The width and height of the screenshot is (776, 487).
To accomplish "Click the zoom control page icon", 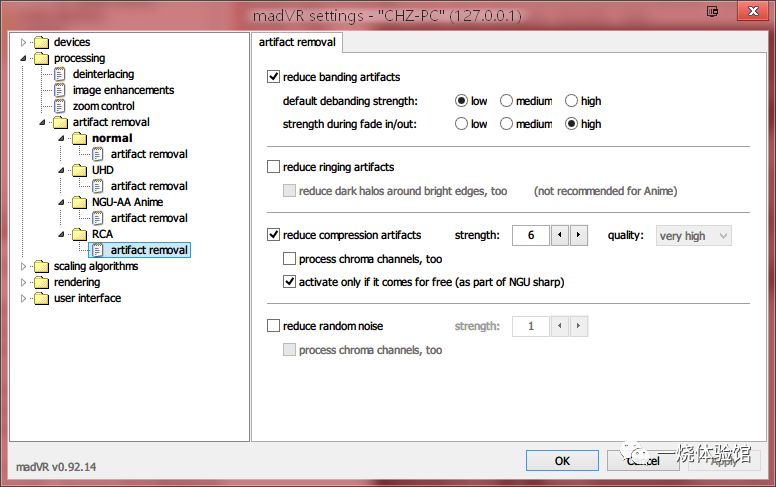I will coord(60,106).
